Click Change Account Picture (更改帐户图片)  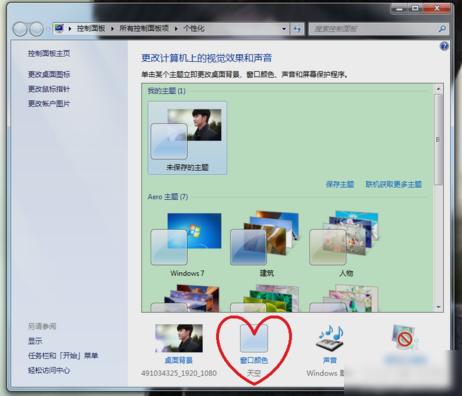click(x=49, y=104)
